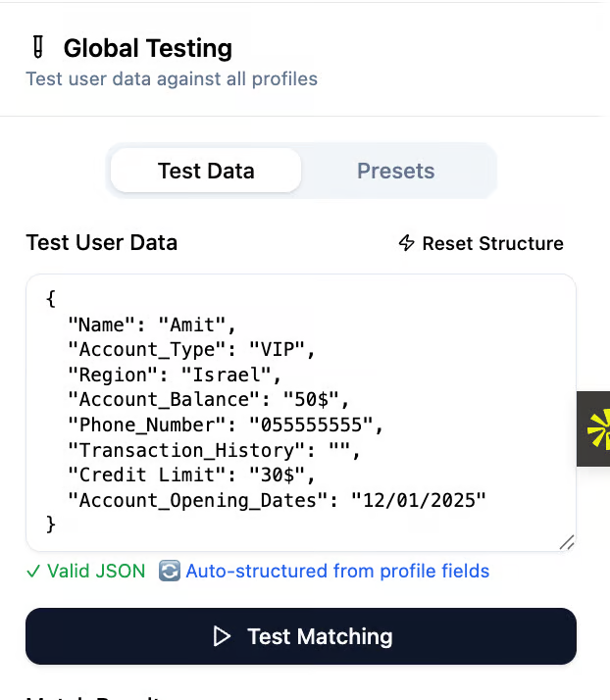Click the lightning bolt Reset Structure icon

pos(406,243)
